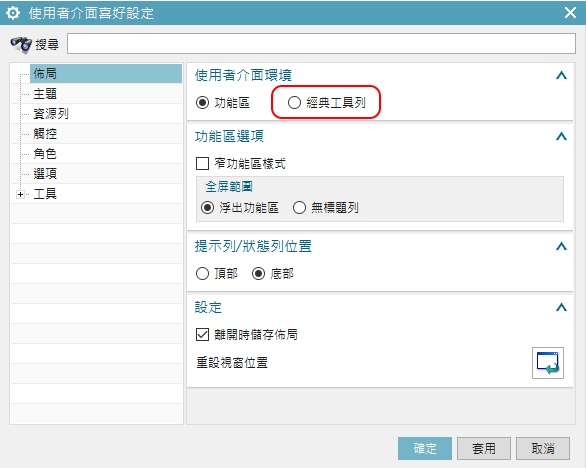Set prompt bar position to 頂部
The image size is (586, 468).
(x=203, y=274)
